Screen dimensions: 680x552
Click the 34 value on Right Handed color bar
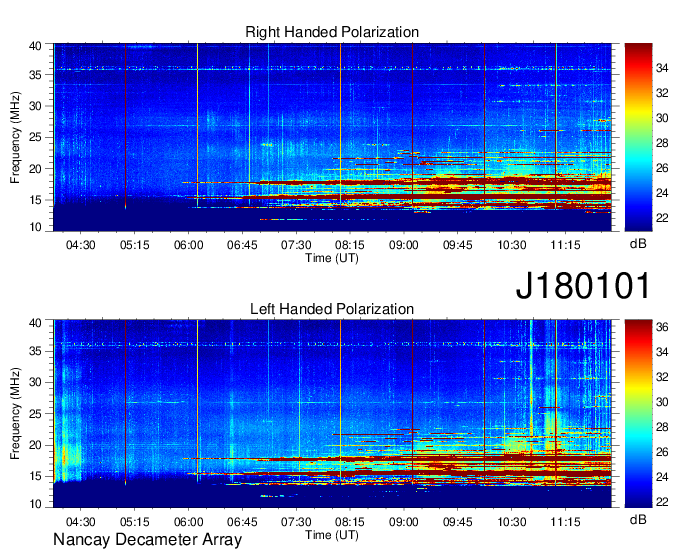coord(662,68)
